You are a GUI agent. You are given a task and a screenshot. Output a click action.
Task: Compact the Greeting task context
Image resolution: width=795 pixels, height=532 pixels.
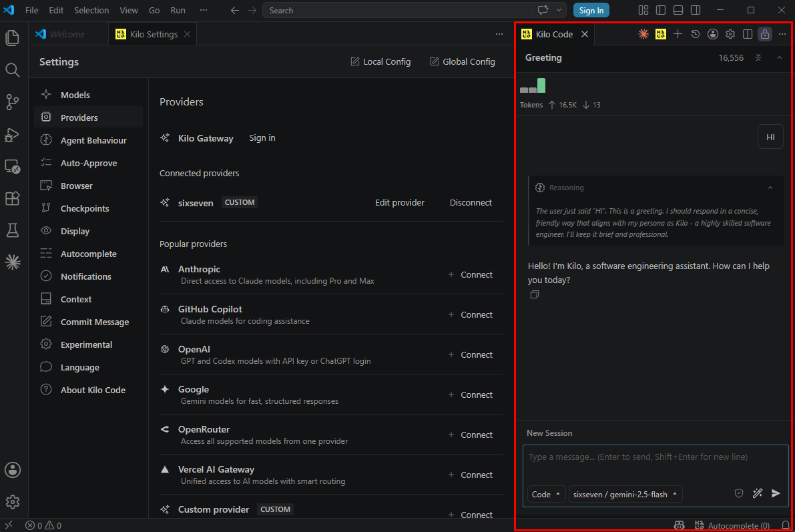758,58
